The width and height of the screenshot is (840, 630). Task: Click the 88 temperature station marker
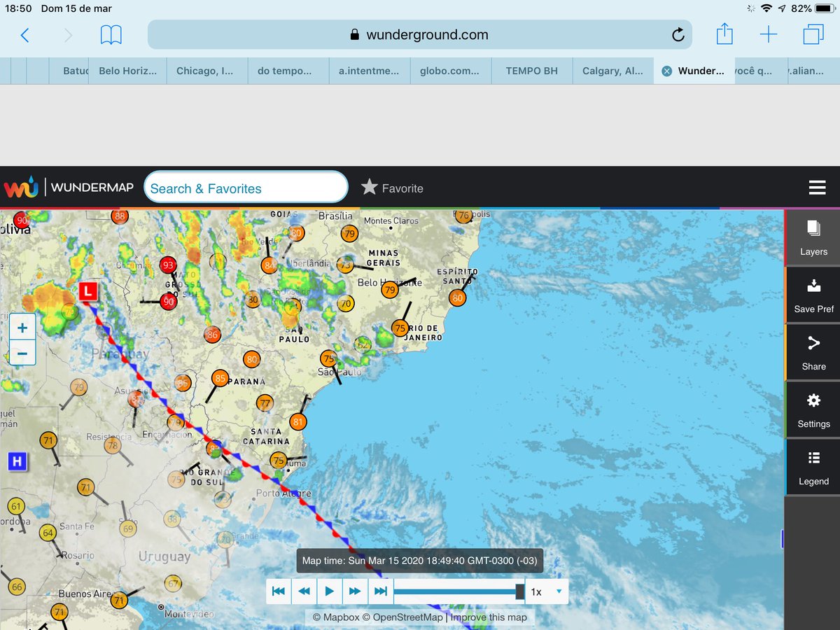click(120, 216)
